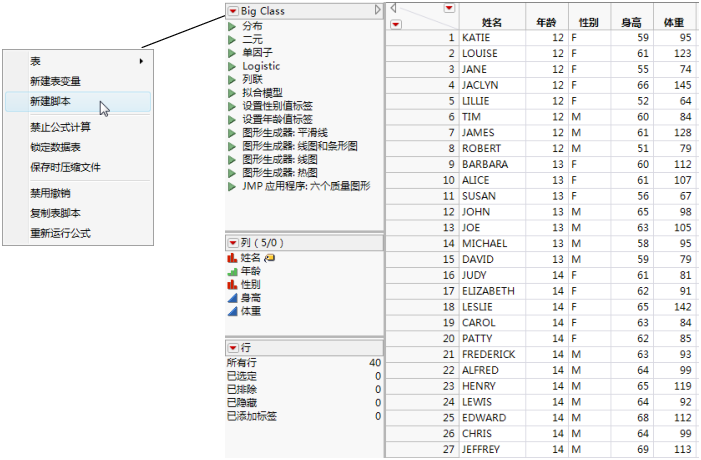The height and width of the screenshot is (460, 701).
Task: Select 身高 in the columns list
Action: pos(251,298)
